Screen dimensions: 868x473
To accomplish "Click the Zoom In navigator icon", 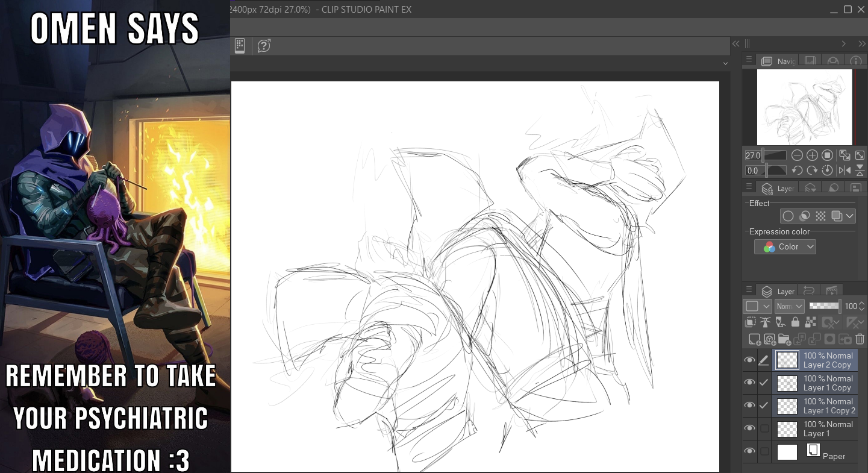I will [x=812, y=155].
